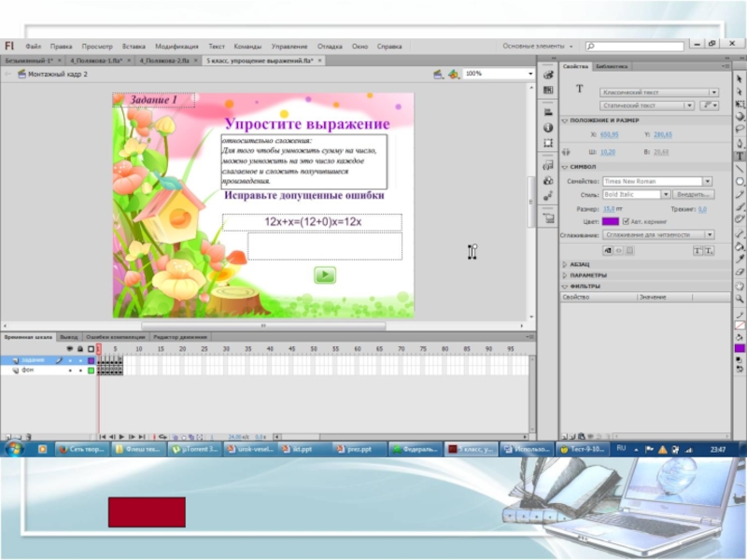Select the Hand tool

pos(740,285)
